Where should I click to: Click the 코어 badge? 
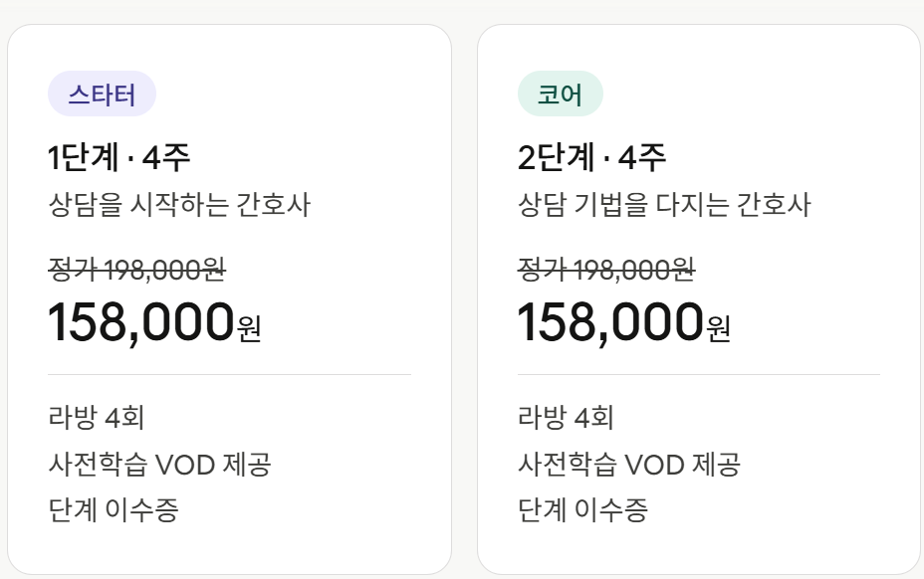560,95
